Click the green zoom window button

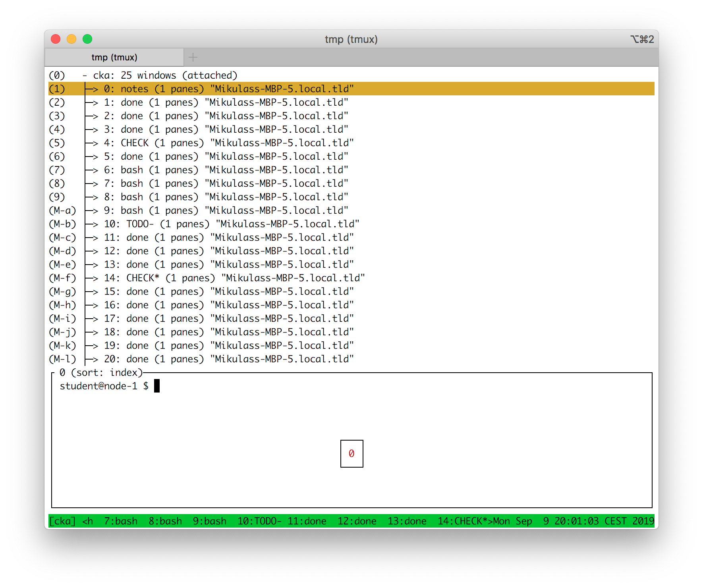(87, 39)
